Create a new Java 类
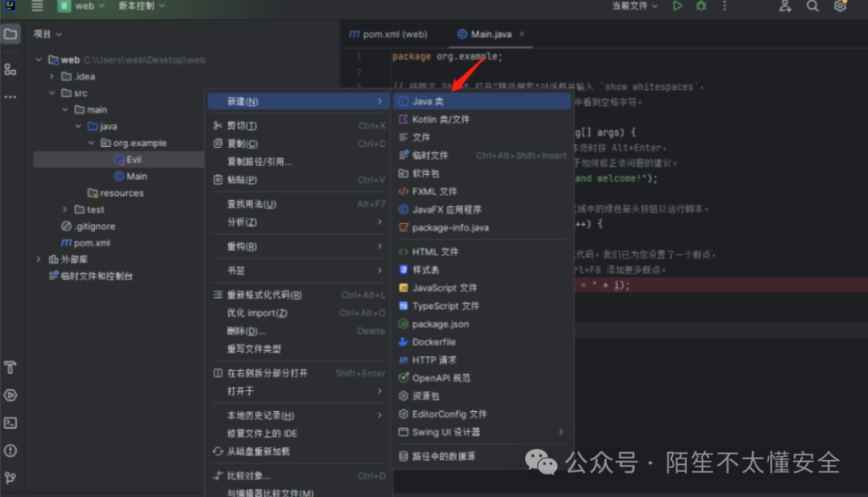 [428, 100]
